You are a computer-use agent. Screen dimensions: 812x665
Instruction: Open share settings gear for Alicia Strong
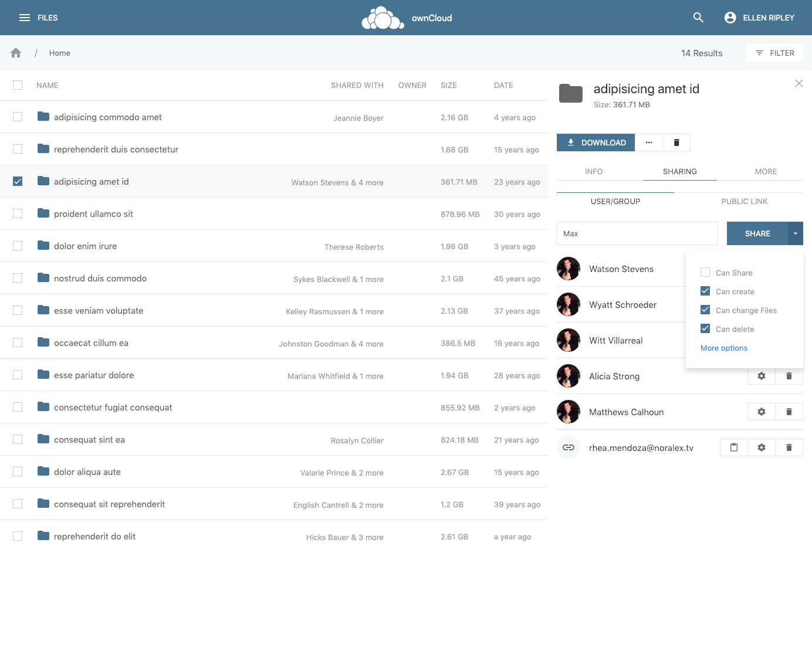point(762,376)
